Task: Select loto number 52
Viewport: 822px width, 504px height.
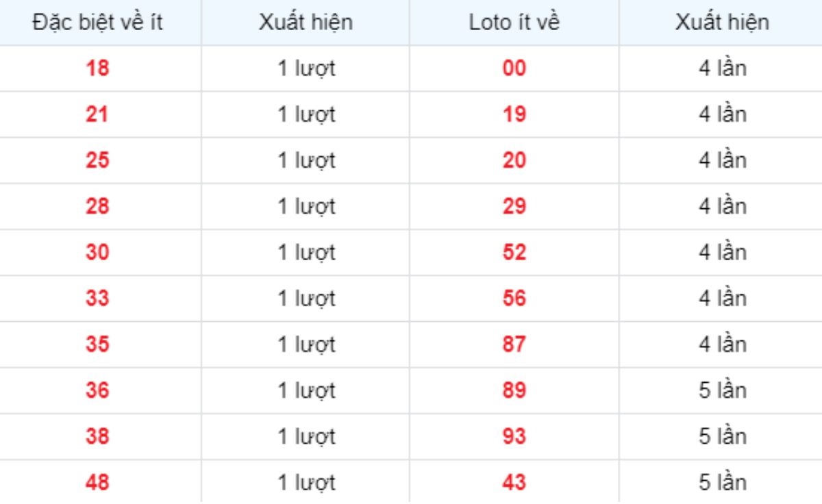Action: tap(514, 252)
